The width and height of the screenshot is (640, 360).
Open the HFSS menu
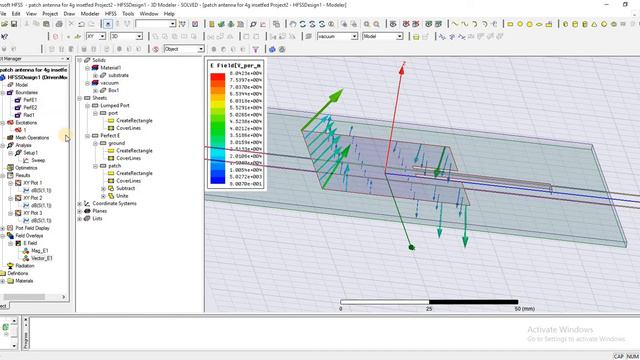111,14
